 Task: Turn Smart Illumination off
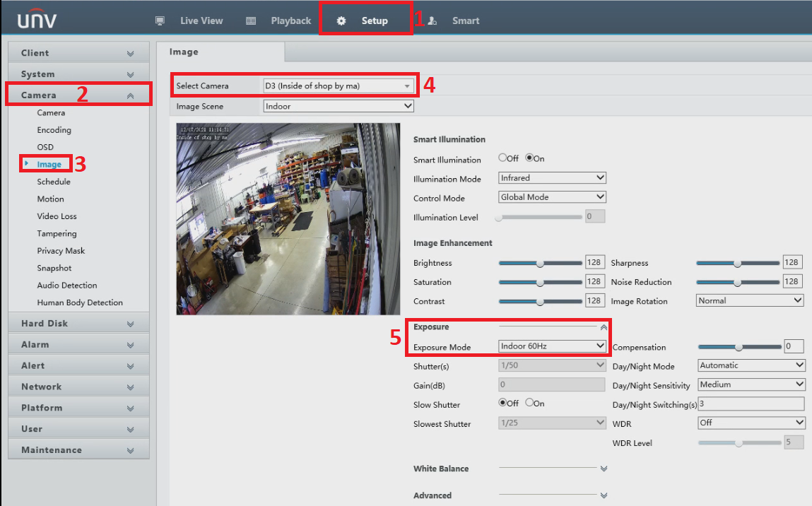pyautogui.click(x=503, y=158)
